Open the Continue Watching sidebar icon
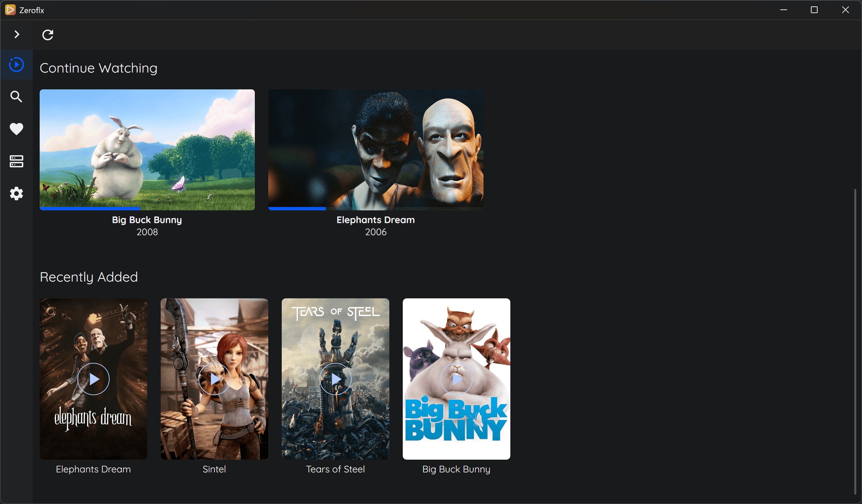 [x=16, y=65]
